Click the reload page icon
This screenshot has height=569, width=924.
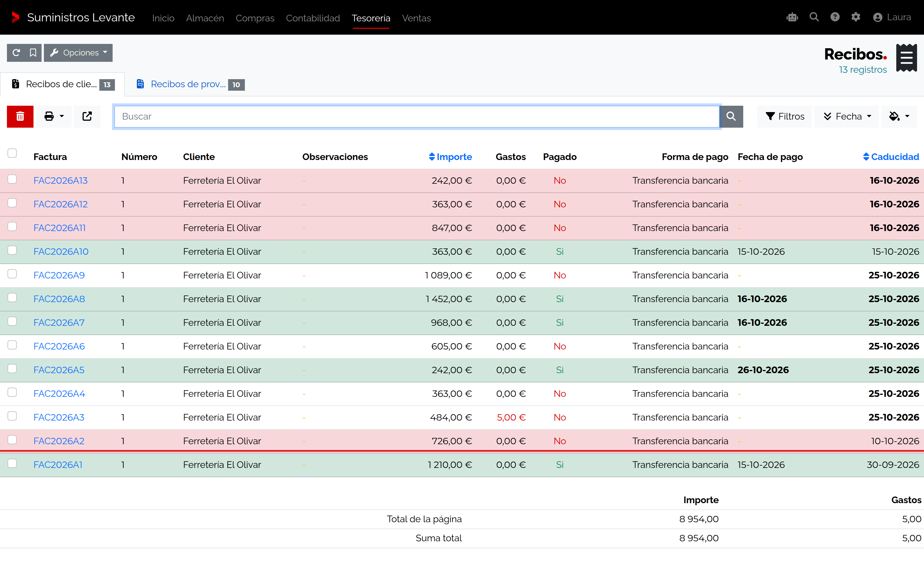point(16,53)
